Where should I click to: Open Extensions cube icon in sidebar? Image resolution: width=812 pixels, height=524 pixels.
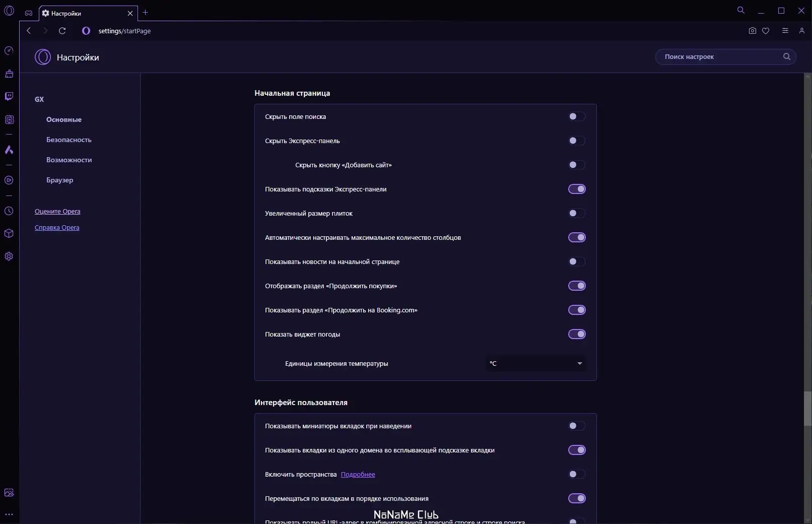tap(9, 234)
